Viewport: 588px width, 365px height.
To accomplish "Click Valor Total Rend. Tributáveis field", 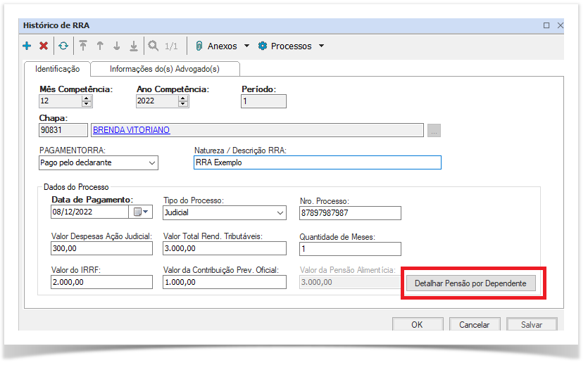I will (225, 248).
